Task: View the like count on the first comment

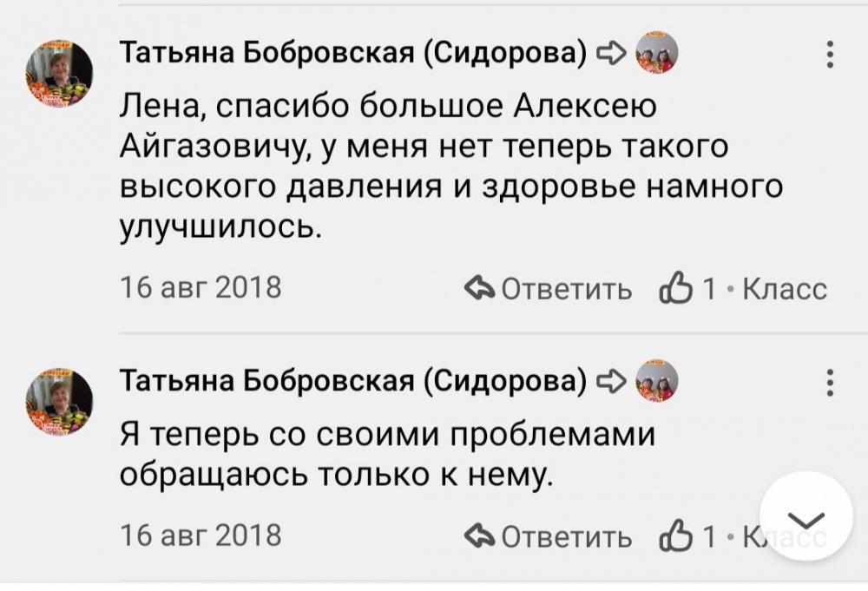Action: click(708, 289)
